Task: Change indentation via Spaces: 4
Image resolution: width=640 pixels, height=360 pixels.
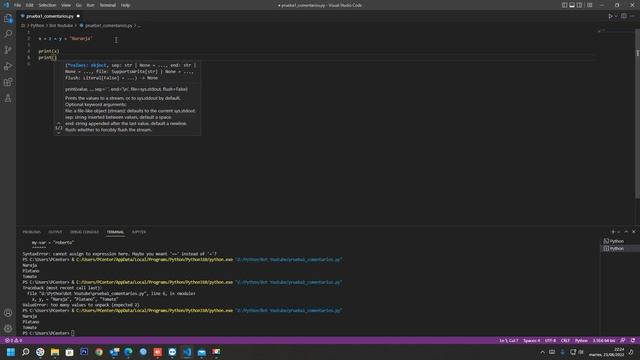Action: (x=531, y=340)
